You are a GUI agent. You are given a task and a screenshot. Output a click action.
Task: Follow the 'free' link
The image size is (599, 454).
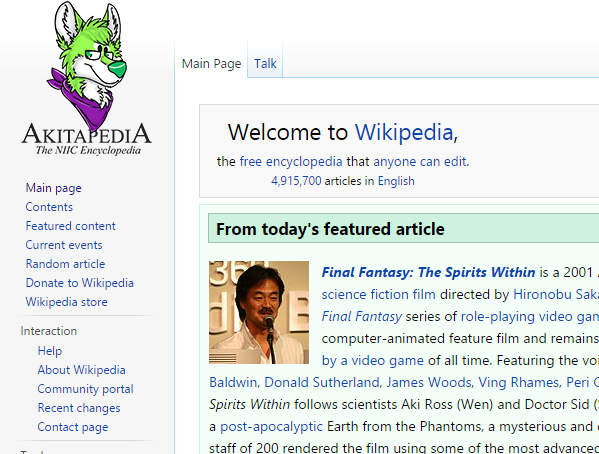pos(251,161)
